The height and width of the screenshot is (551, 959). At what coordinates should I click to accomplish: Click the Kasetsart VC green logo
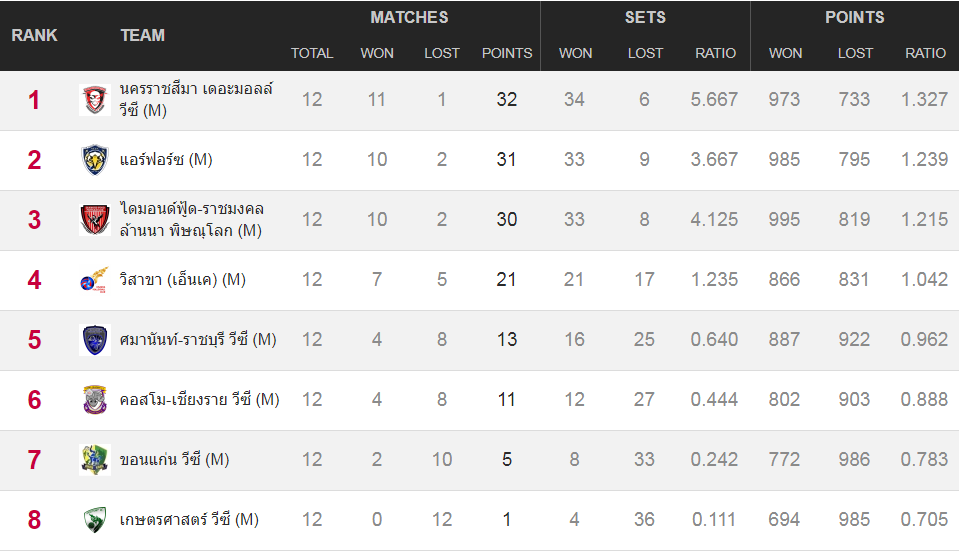95,519
